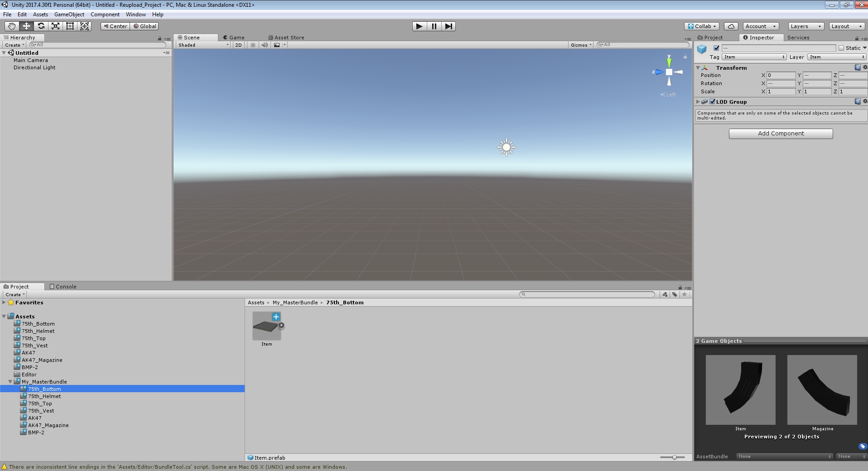Open the GameObject menu
The width and height of the screenshot is (868, 471).
point(69,14)
